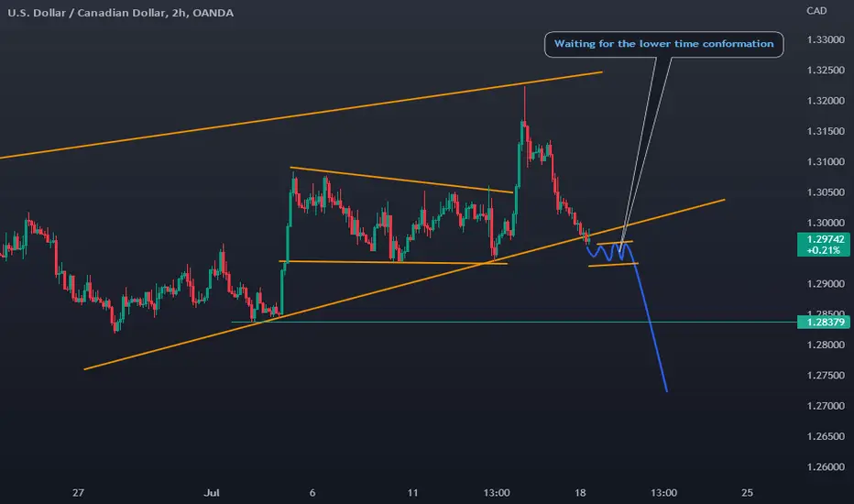
Task: Click the 1.30000 price axis label
Action: point(825,223)
